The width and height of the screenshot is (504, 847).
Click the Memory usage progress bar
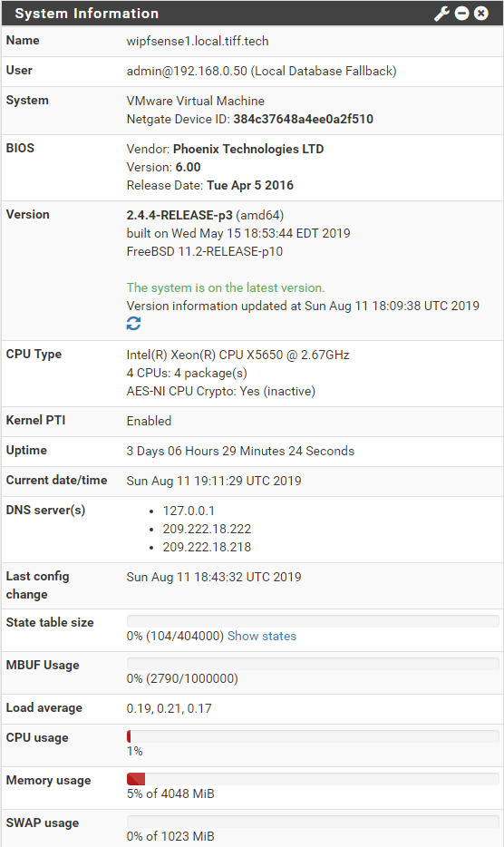tap(313, 779)
